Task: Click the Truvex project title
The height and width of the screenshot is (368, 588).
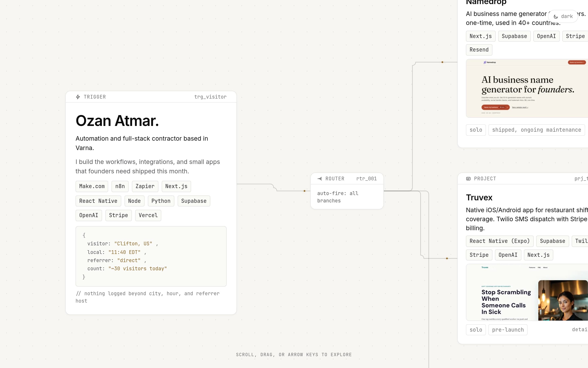Action: click(479, 197)
